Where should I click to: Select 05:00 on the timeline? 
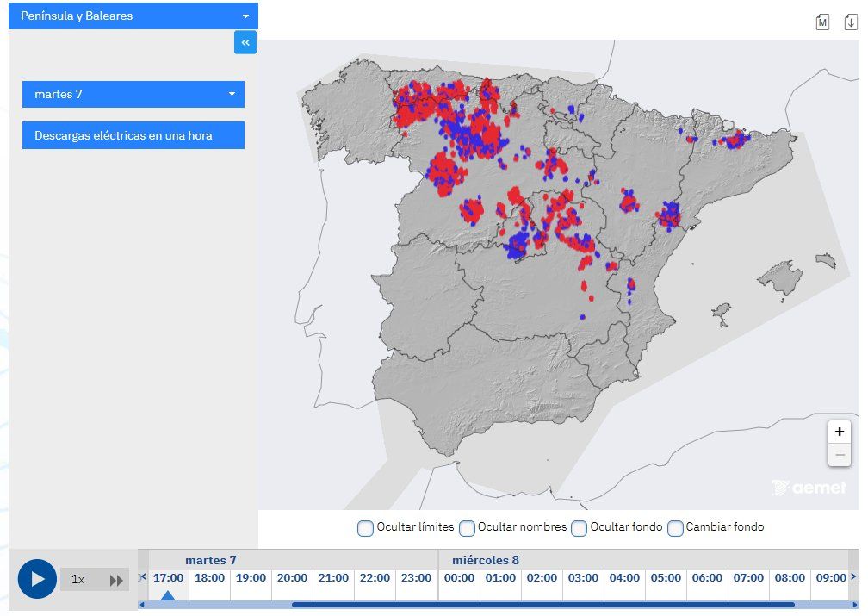(666, 578)
